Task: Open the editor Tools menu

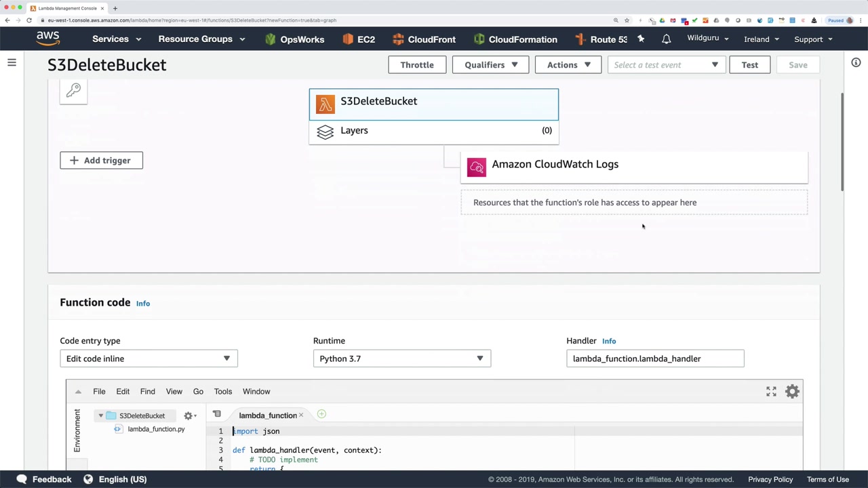Action: tap(223, 391)
